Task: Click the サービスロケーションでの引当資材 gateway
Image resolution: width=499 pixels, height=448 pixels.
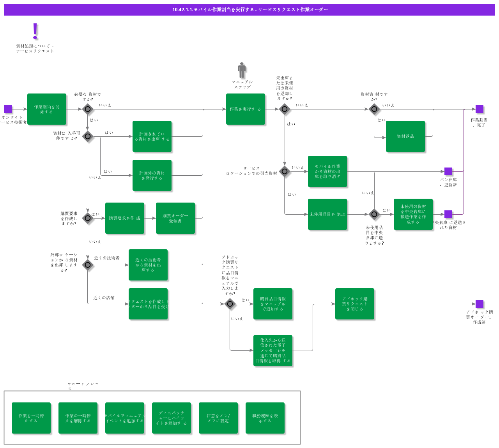Action: coord(285,171)
